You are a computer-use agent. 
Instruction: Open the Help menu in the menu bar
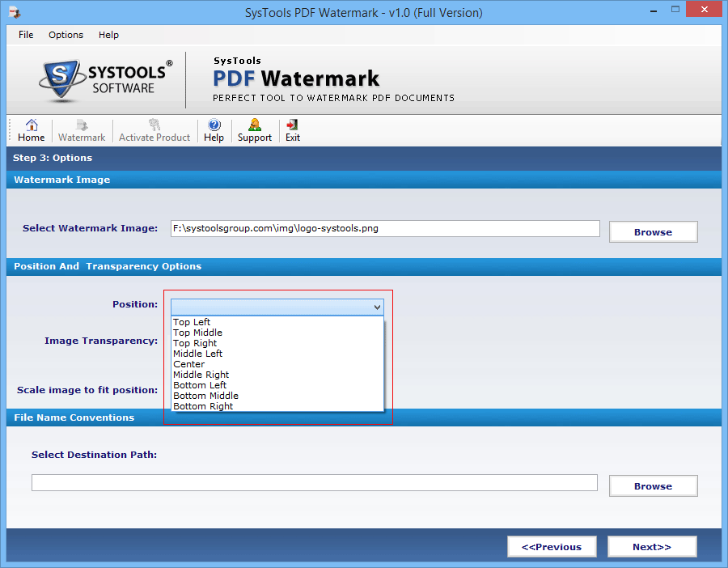pos(108,35)
